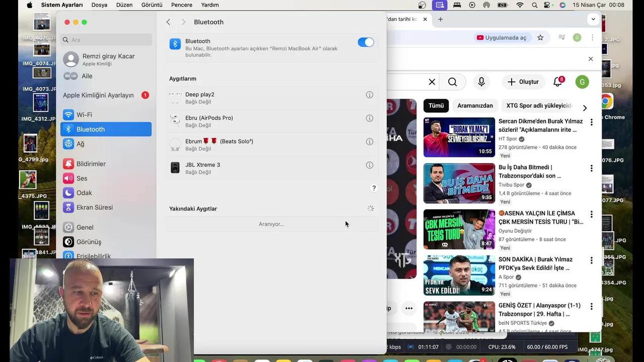
Task: Open info for JBL Xtreme 3
Action: point(369,165)
